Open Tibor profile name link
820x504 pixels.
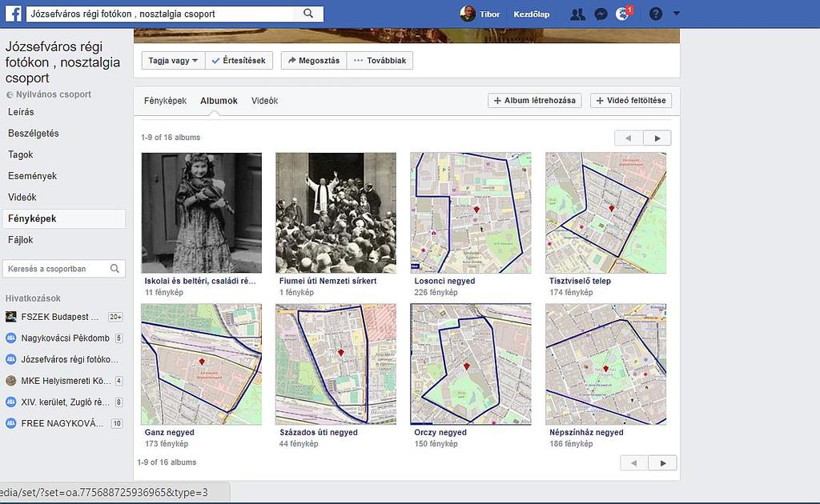(489, 14)
